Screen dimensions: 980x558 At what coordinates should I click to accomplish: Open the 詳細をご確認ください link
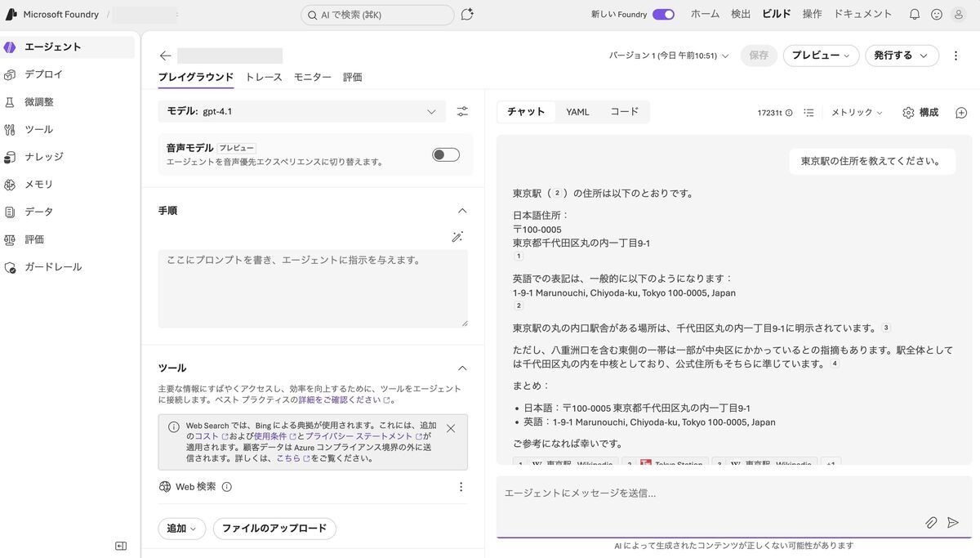(344, 400)
